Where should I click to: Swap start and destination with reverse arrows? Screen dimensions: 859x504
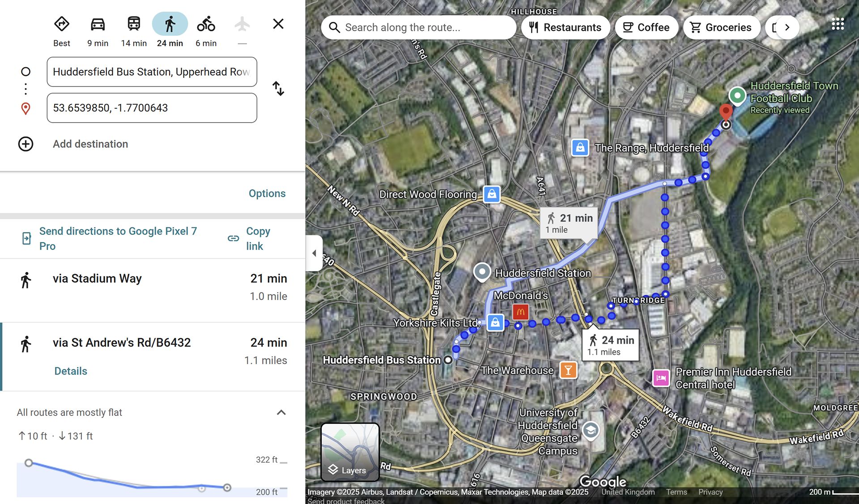[278, 89]
